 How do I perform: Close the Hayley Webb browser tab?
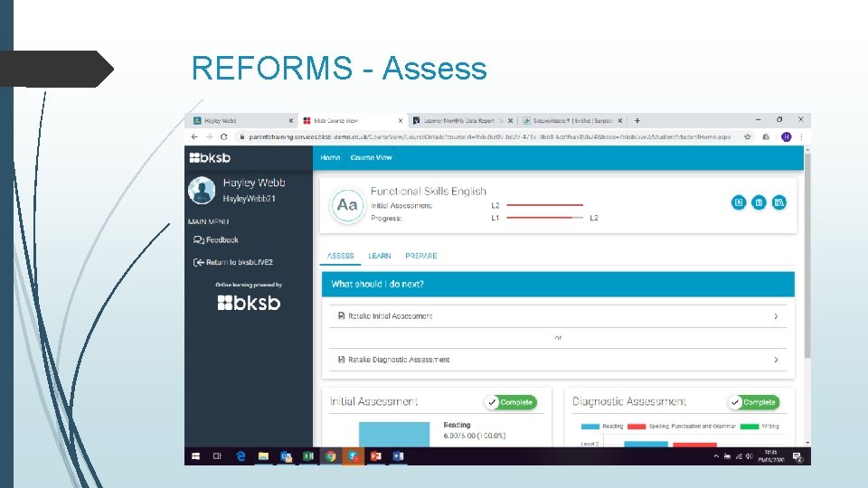(290, 120)
